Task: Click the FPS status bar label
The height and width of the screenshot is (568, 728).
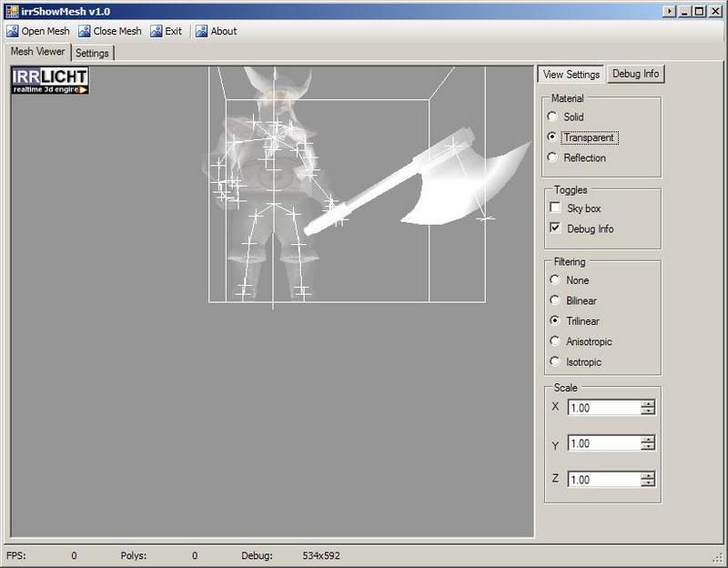Action: tap(16, 555)
